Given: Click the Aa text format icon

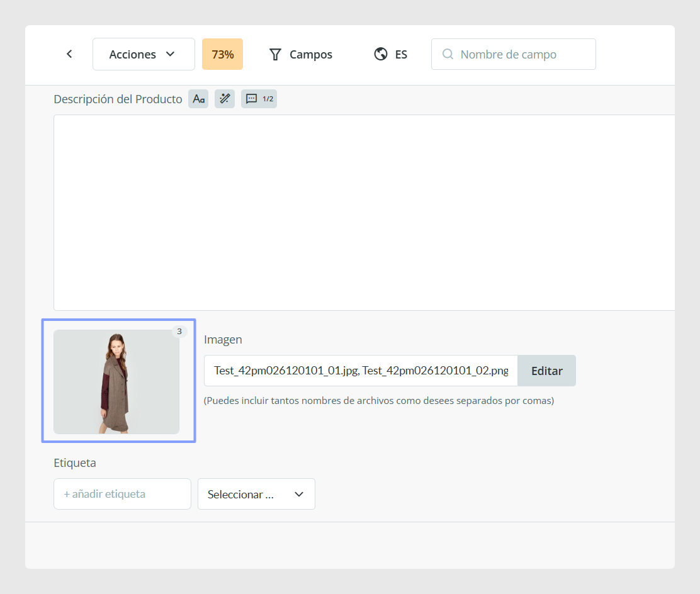Looking at the screenshot, I should 199,99.
